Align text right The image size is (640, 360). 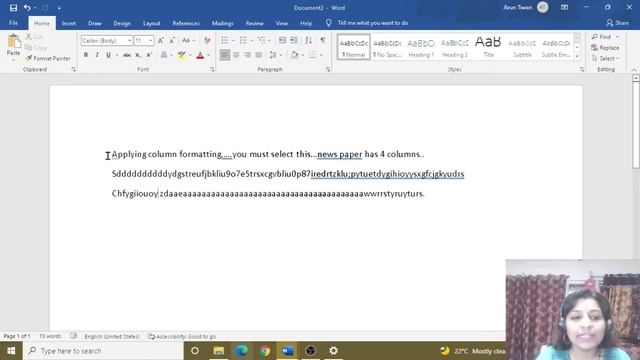[247, 55]
